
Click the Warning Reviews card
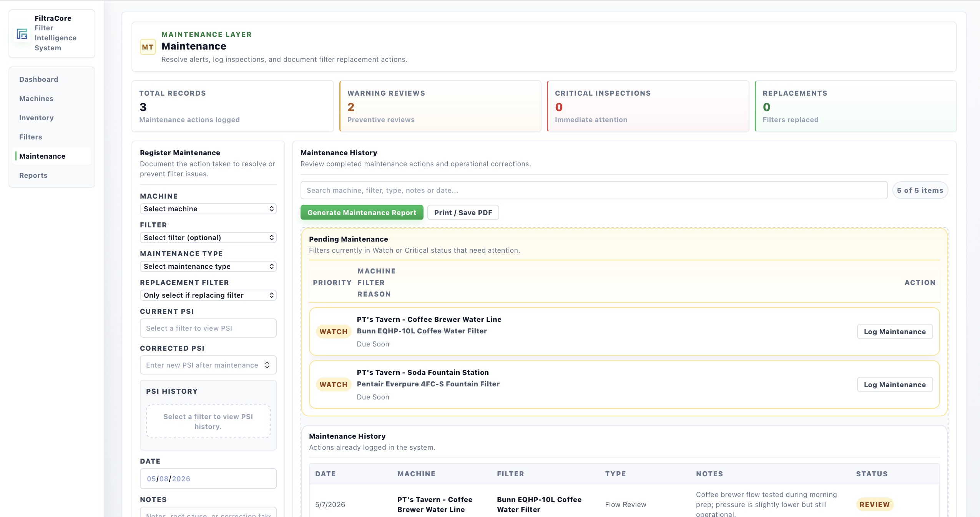pyautogui.click(x=440, y=106)
